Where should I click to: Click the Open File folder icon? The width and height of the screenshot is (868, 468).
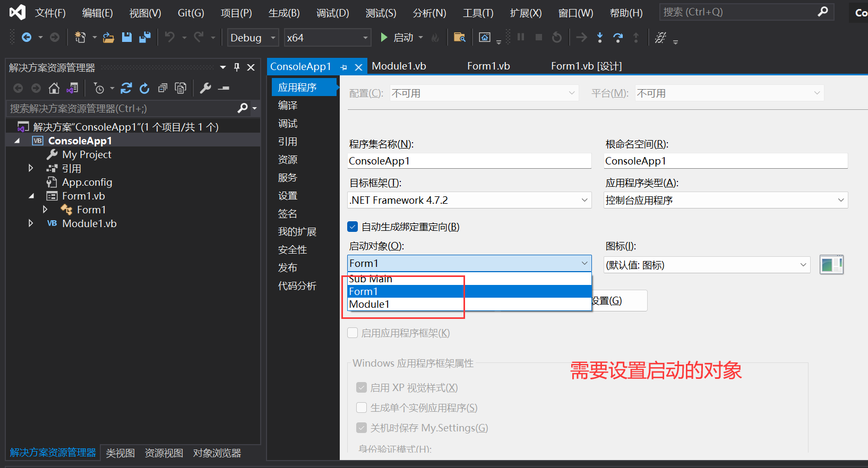pos(108,37)
